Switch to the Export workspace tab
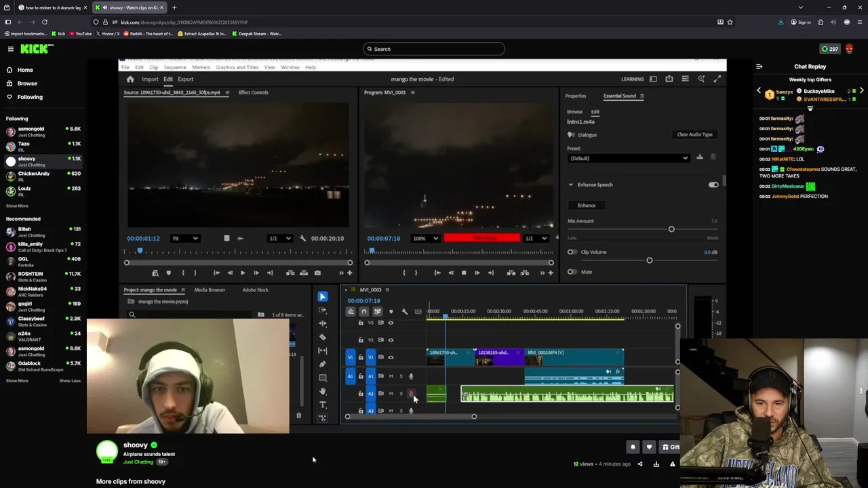The width and height of the screenshot is (868, 488). [186, 79]
